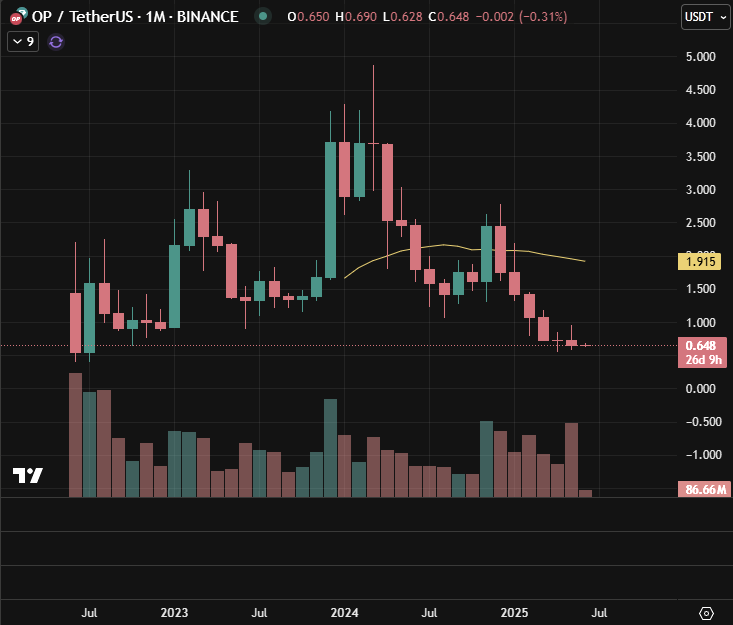Click the tallest candle wick near 4.8

tap(373, 103)
